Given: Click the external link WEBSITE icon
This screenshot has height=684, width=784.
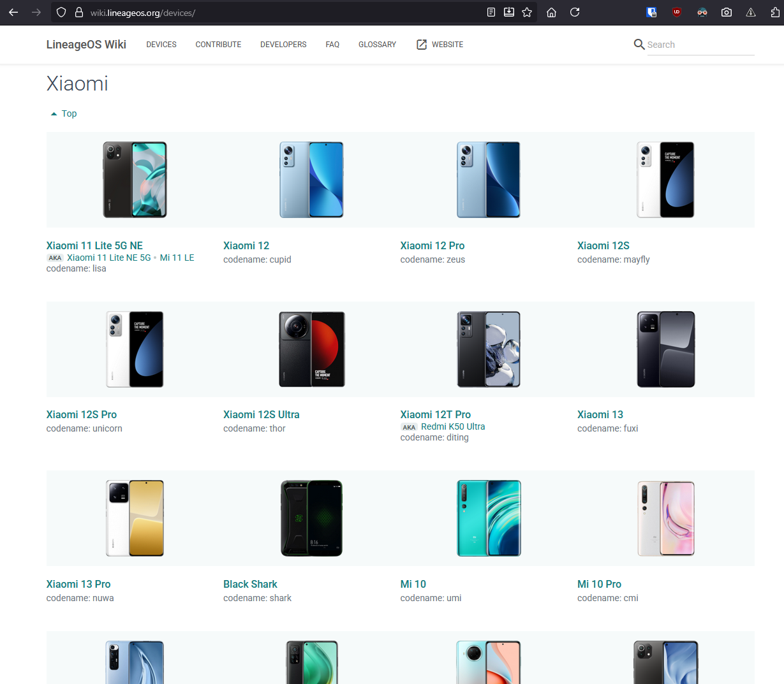Looking at the screenshot, I should pyautogui.click(x=422, y=44).
